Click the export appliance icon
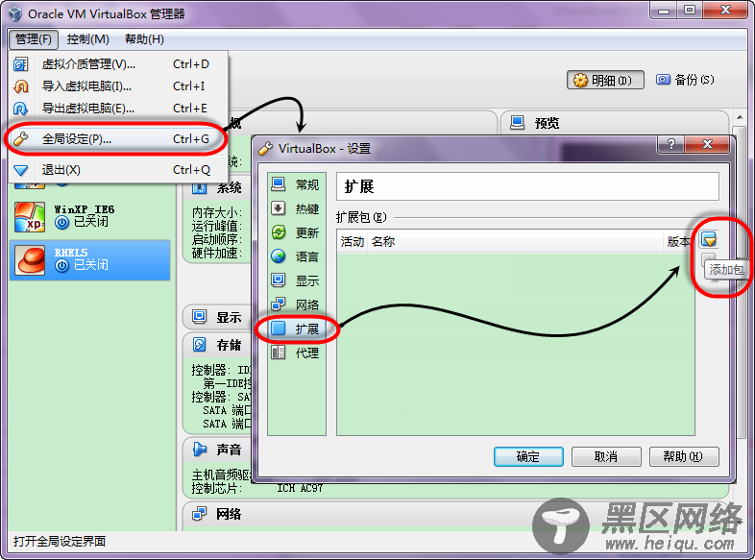This screenshot has height=560, width=755. (21, 109)
